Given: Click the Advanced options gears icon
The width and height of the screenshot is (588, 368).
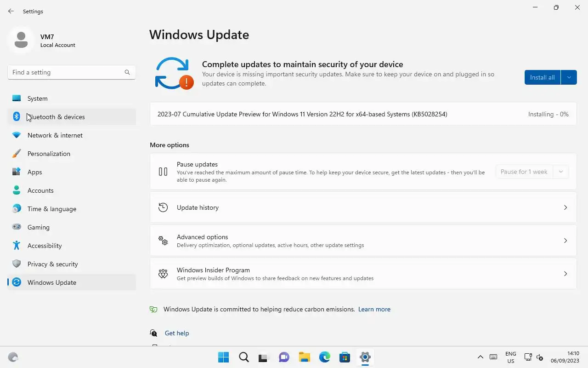Looking at the screenshot, I should click(x=163, y=241).
